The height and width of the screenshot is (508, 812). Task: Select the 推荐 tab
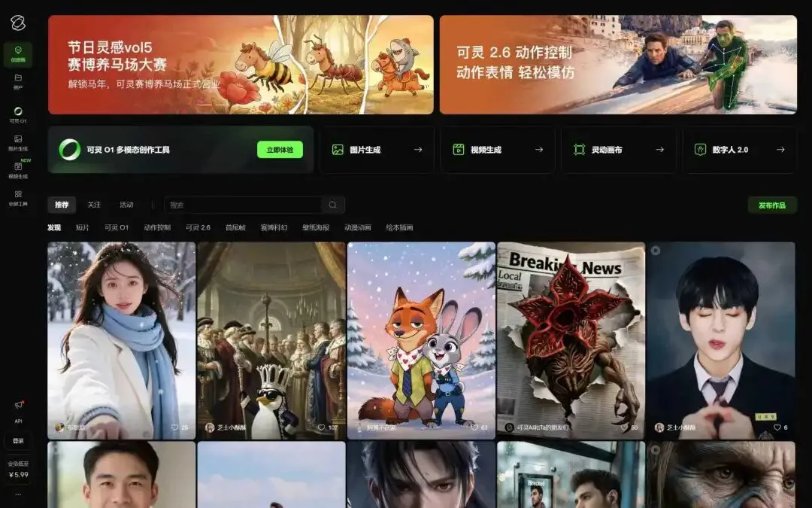click(x=62, y=205)
